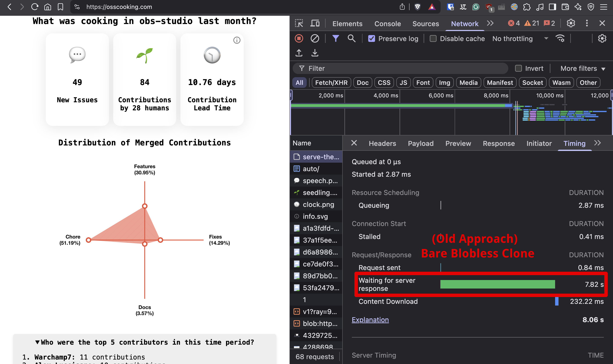Screen dimensions: 613x364
Task: Filter requests by JS type
Action: pyautogui.click(x=403, y=83)
